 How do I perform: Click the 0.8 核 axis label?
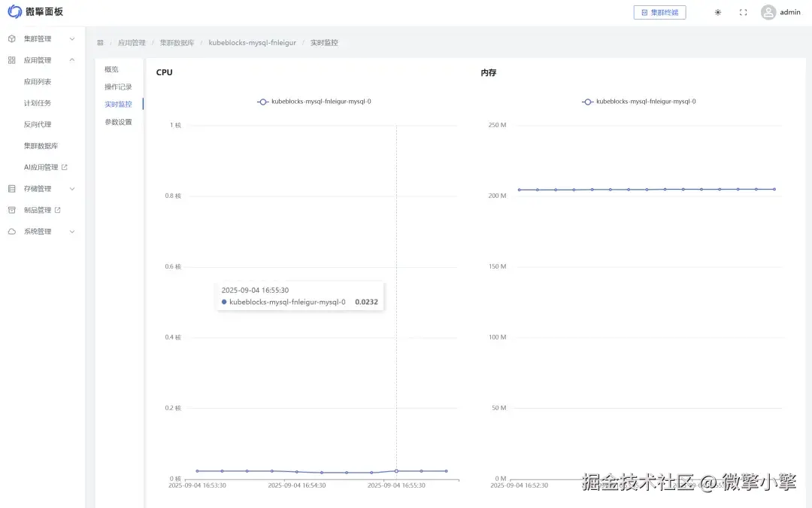pyautogui.click(x=173, y=196)
